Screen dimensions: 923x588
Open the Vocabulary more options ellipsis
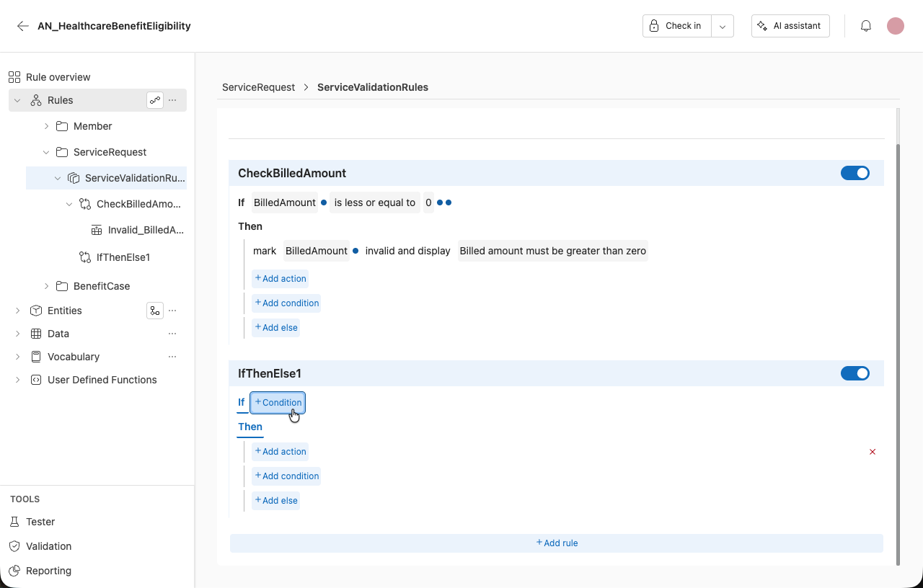coord(172,357)
